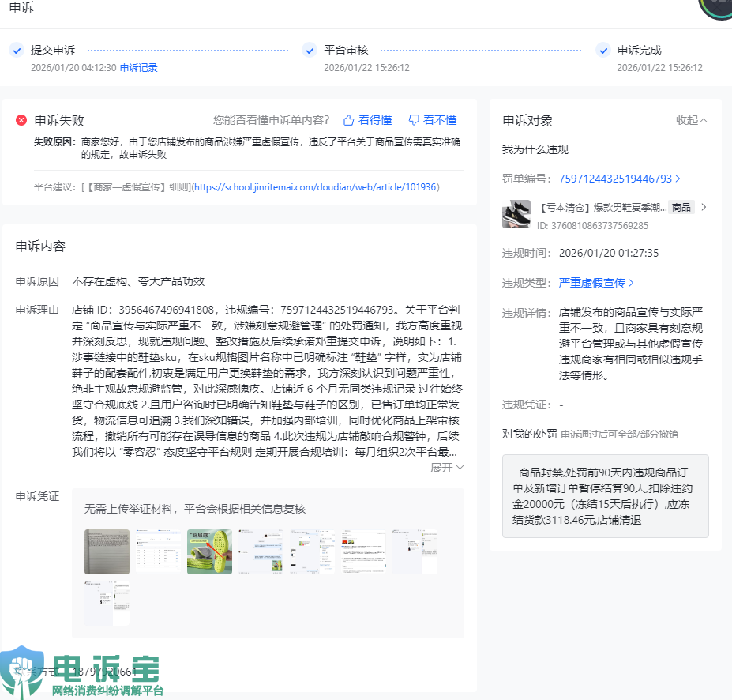The height and width of the screenshot is (700, 732).
Task: Click the arrow beside the product title
Action: tap(704, 208)
